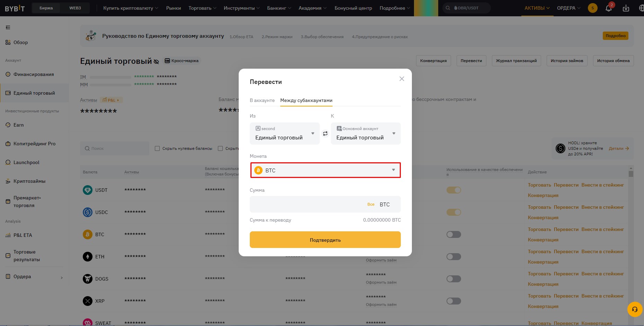Click the Сумма input field
644x326 pixels.
point(325,204)
